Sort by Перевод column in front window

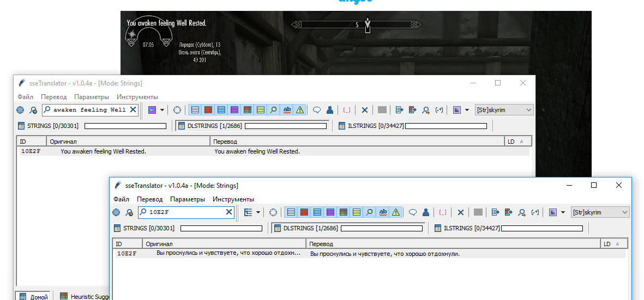[454, 244]
